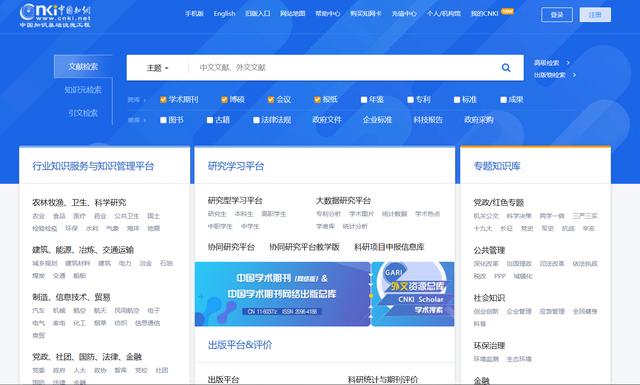Click the 登录 button
This screenshot has width=640, height=385.
557,15
